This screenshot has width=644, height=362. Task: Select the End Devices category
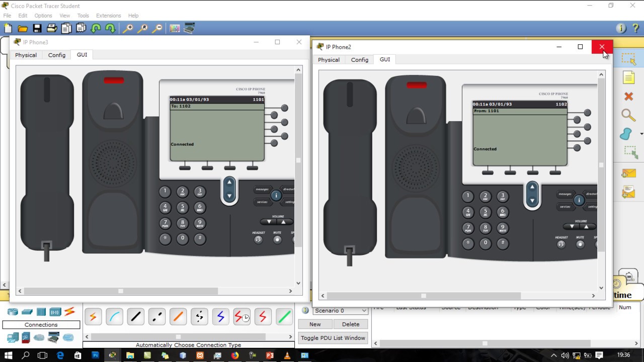[13, 337]
